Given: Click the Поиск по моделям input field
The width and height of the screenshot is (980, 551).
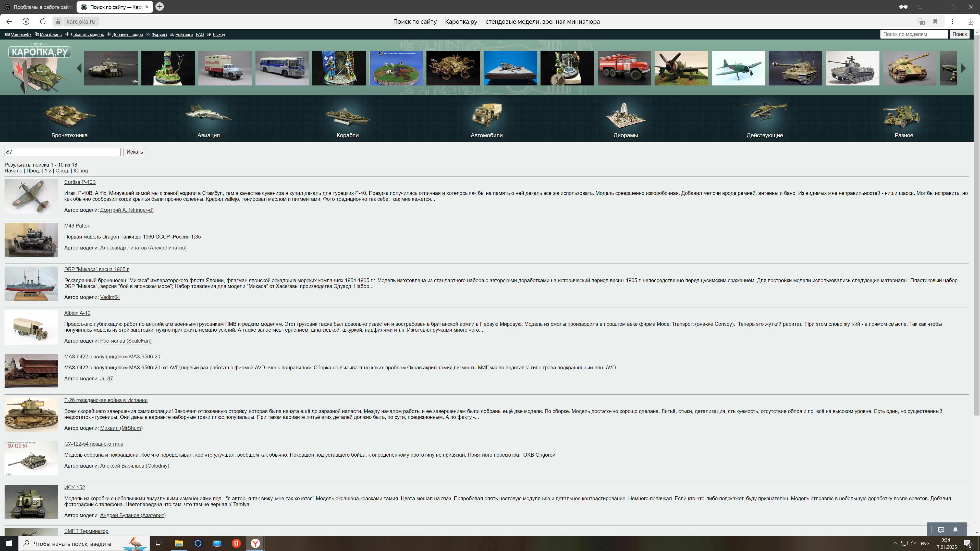Looking at the screenshot, I should point(914,34).
